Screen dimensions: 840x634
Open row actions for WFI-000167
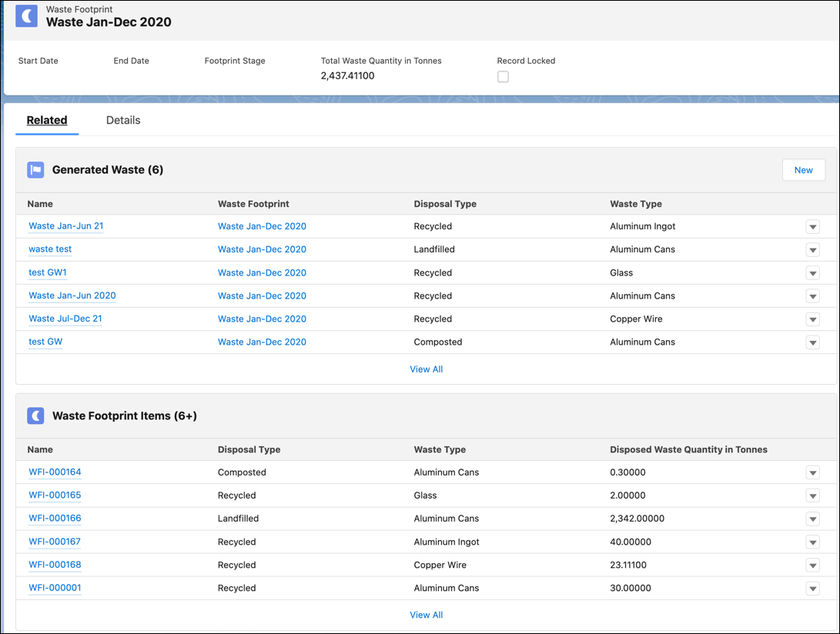coord(813,542)
